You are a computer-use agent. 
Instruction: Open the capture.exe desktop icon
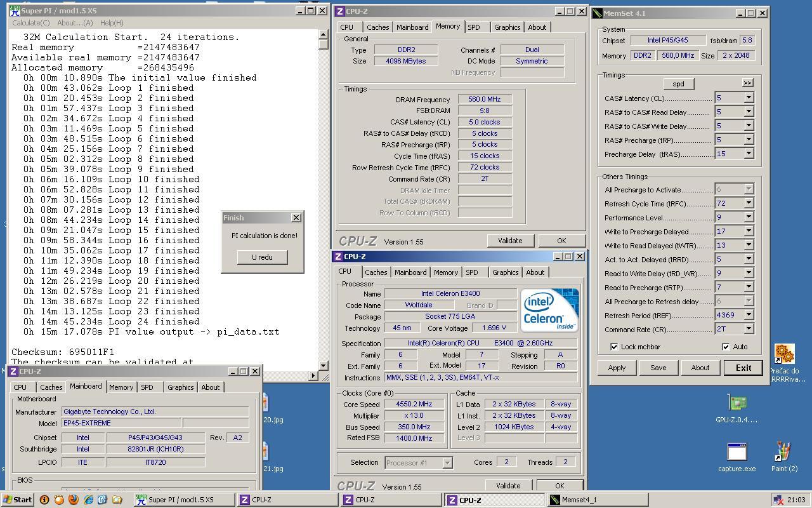point(737,452)
